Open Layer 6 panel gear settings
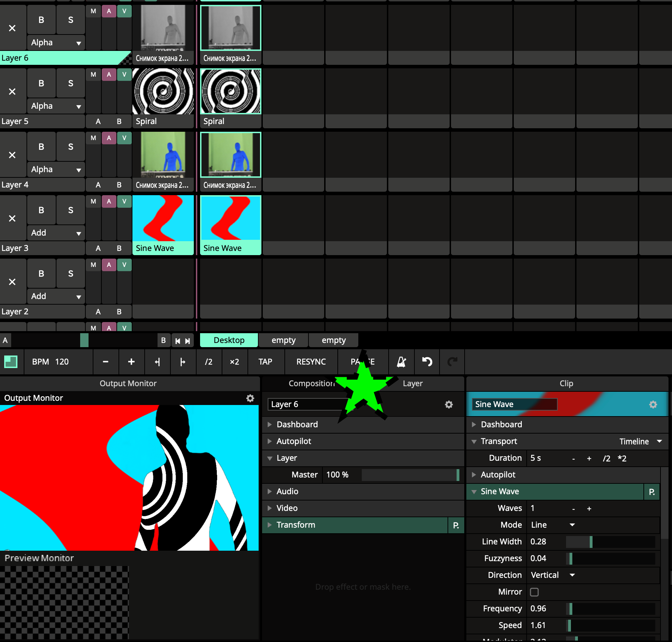 click(449, 404)
